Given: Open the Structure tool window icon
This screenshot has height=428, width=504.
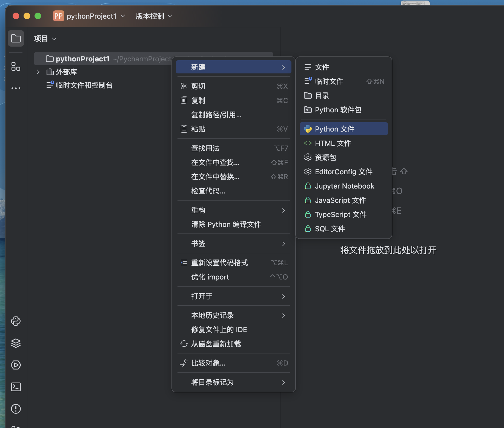Looking at the screenshot, I should pos(16,66).
